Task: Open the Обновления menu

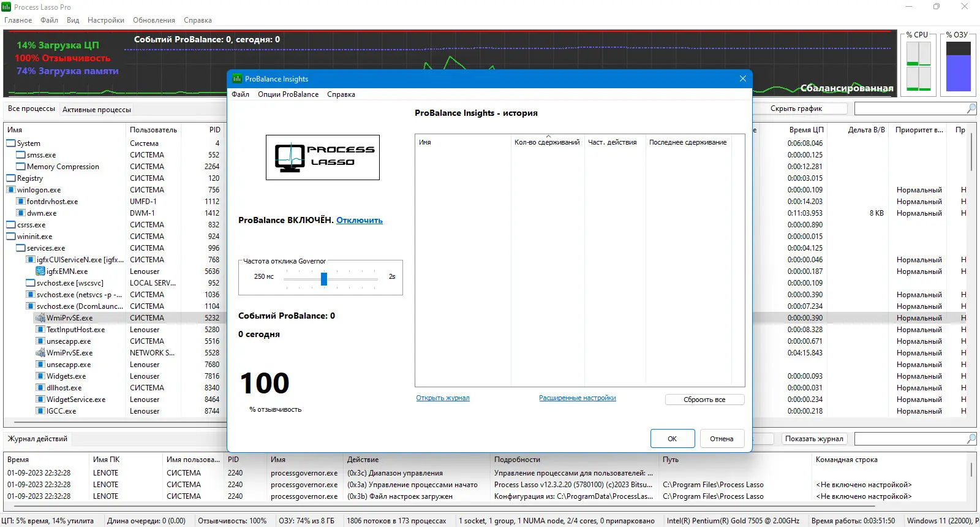Action: point(154,20)
